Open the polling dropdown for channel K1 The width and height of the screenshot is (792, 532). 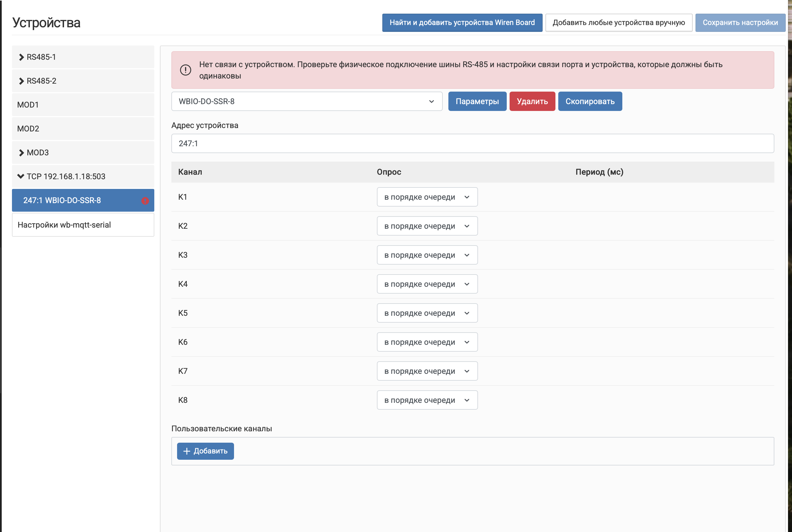427,197
